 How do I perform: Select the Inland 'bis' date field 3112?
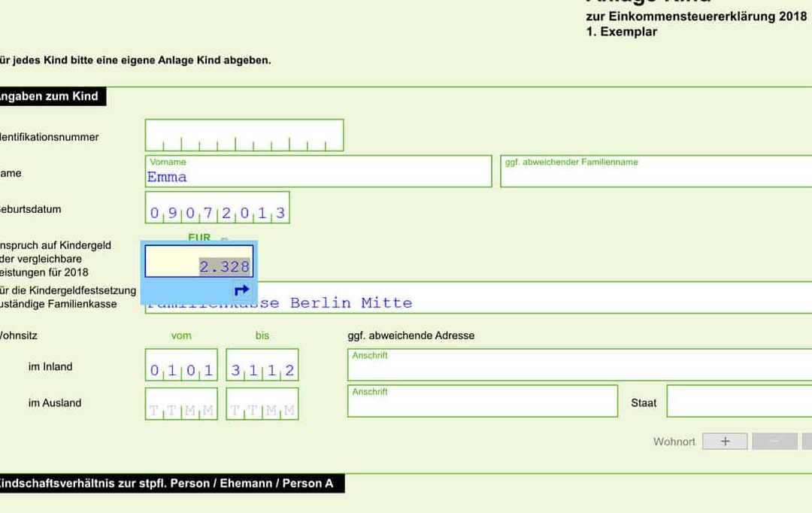(262, 366)
